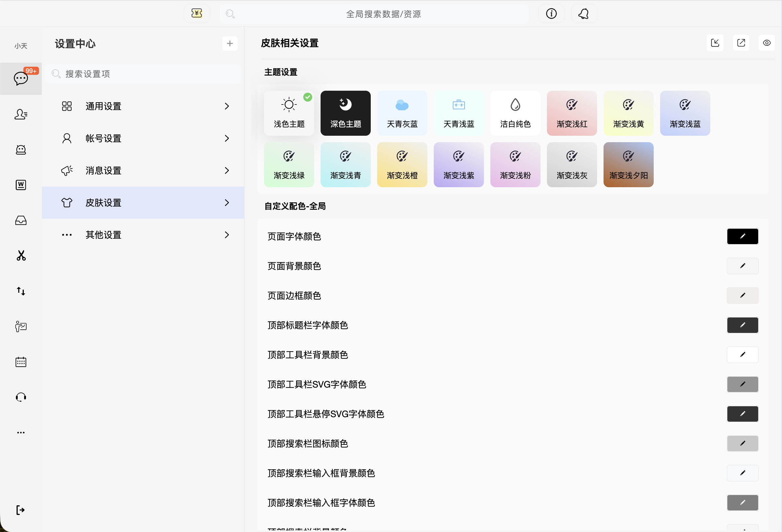The image size is (782, 532).
Task: Edit the 页面字体颜色 black color swatch
Action: (742, 236)
